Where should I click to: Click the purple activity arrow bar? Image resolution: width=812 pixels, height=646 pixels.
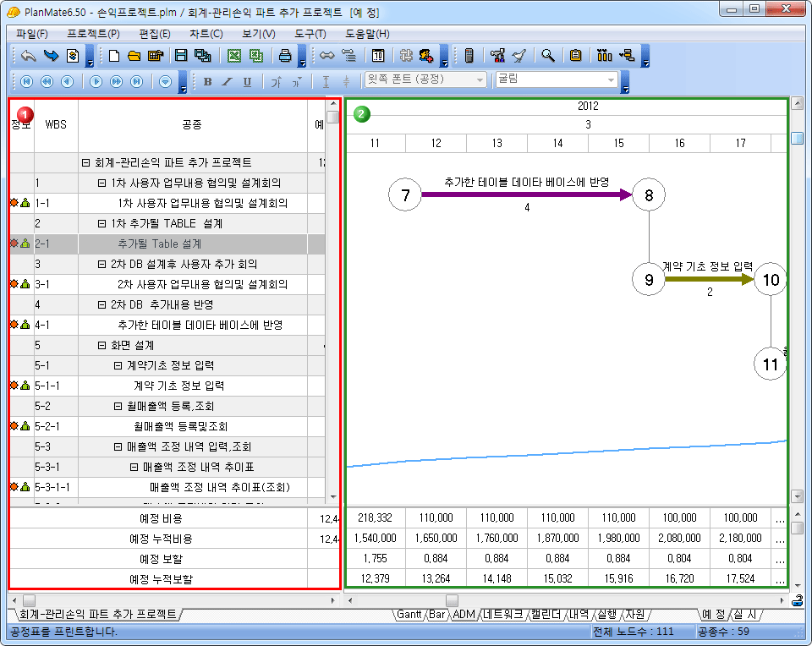pyautogui.click(x=524, y=194)
